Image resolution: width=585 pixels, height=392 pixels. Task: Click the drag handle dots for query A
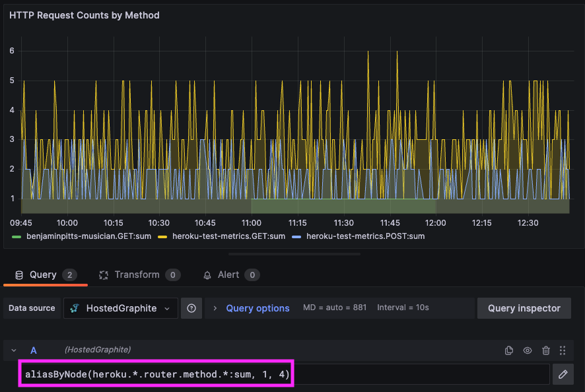tap(563, 350)
